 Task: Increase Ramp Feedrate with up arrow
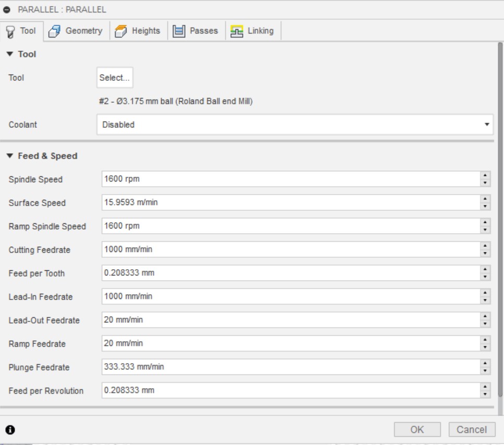click(485, 340)
